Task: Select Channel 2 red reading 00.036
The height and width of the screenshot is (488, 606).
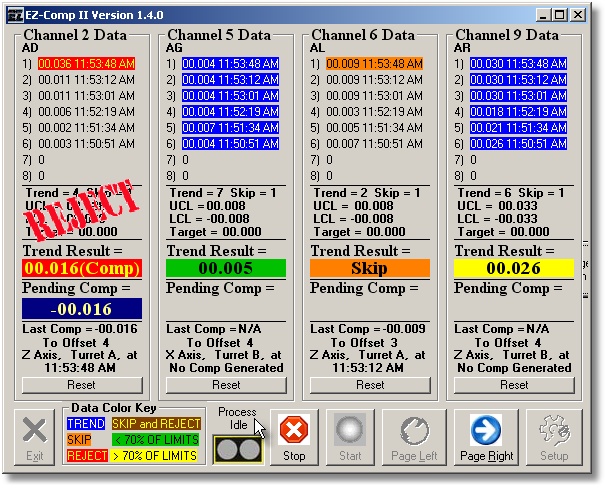Action: click(x=87, y=64)
